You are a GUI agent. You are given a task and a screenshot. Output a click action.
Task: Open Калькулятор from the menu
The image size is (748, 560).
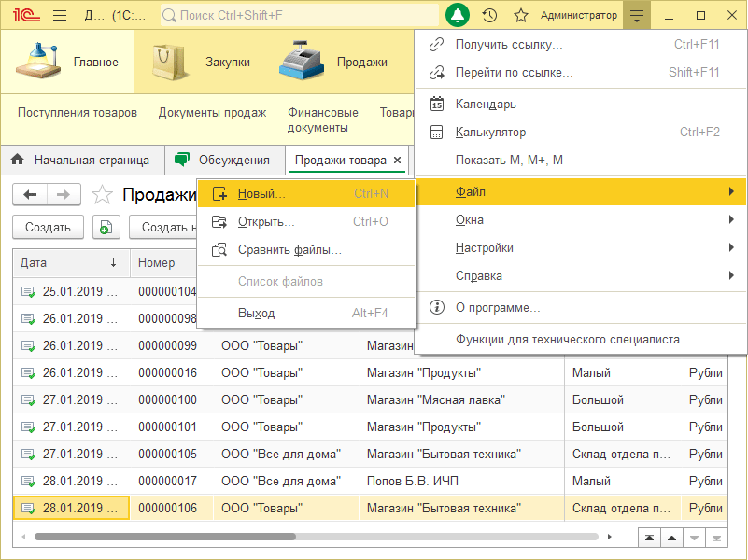[580, 132]
